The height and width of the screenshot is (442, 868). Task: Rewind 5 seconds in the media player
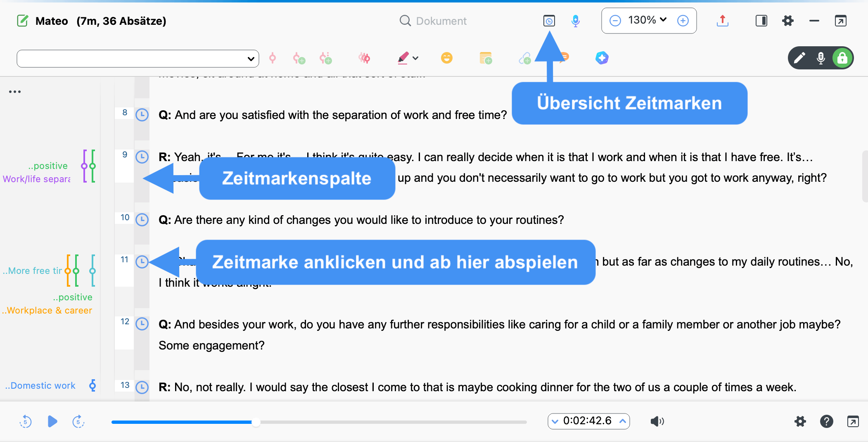pyautogui.click(x=26, y=421)
